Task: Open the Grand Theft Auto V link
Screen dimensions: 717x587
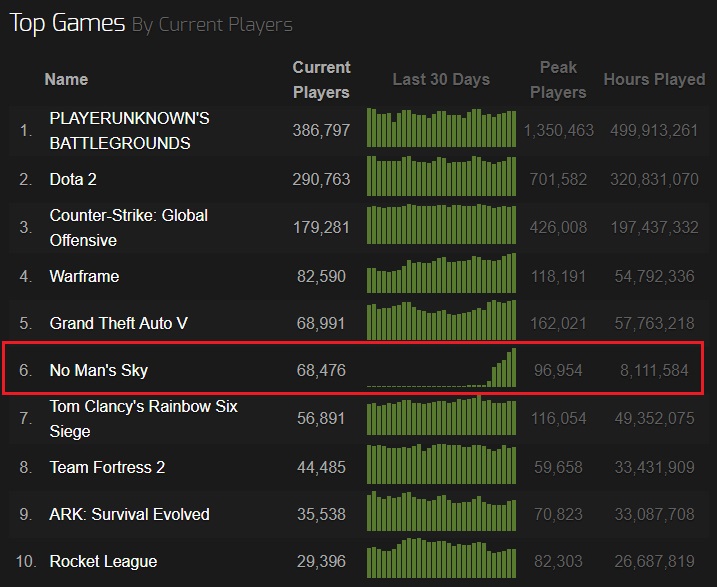Action: coord(118,323)
